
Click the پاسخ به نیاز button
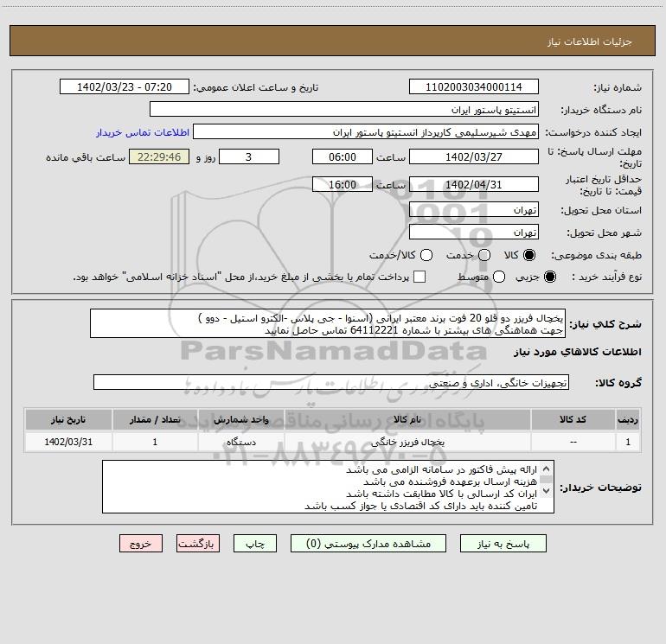pos(503,544)
